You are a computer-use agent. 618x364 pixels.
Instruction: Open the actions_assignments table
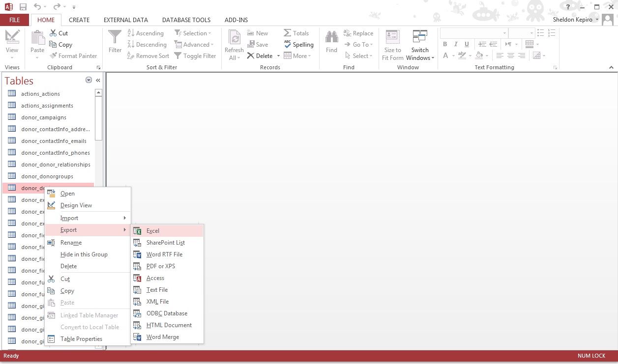pos(47,106)
